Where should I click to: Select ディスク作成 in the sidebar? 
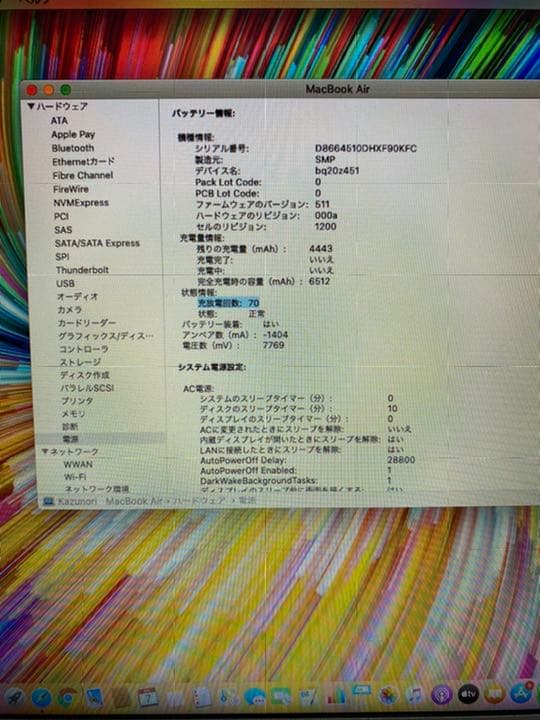(x=84, y=375)
